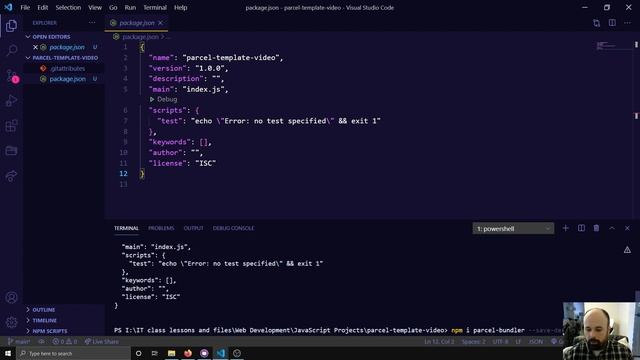Open the Project Manager folder icon
This screenshot has width=640, height=360.
tap(11, 151)
